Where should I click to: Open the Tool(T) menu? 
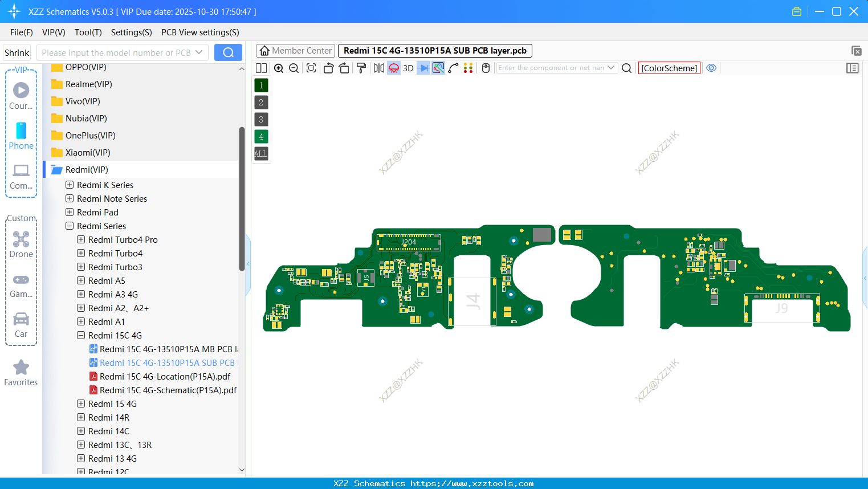click(88, 32)
